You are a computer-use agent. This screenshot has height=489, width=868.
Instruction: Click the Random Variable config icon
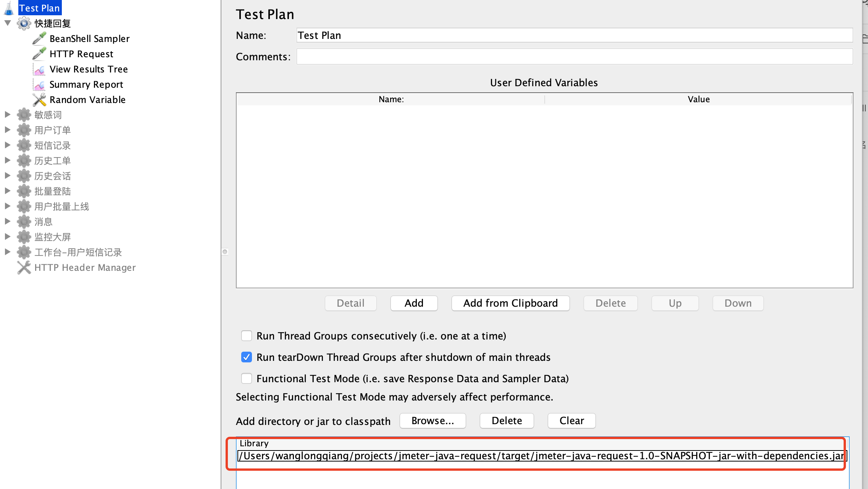coord(39,100)
